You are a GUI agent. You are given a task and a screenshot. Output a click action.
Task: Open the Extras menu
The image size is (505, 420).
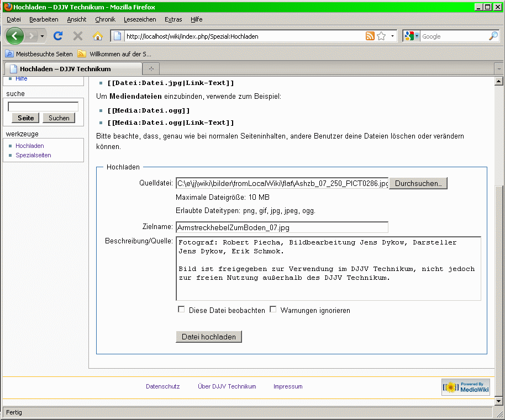(173, 19)
